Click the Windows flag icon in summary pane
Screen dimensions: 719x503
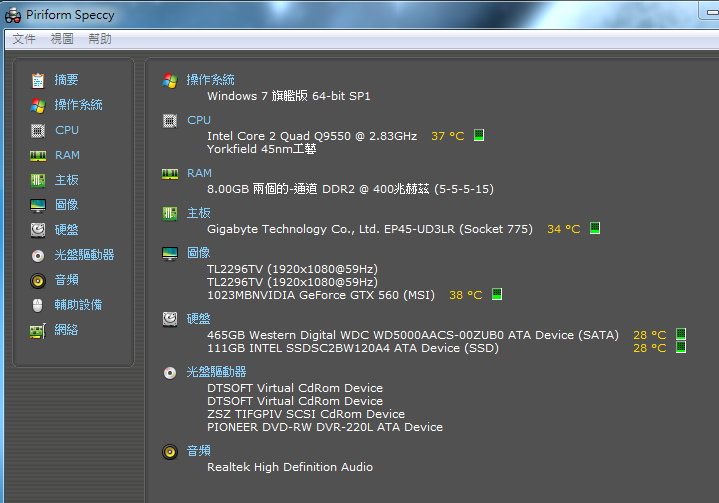pos(170,81)
